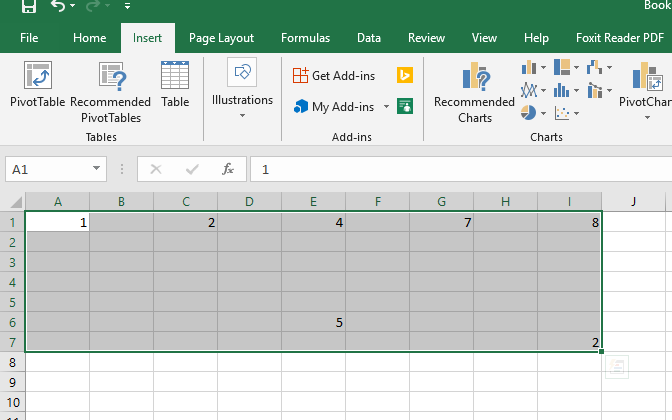
Task: Open Recommended Charts
Action: click(x=474, y=92)
